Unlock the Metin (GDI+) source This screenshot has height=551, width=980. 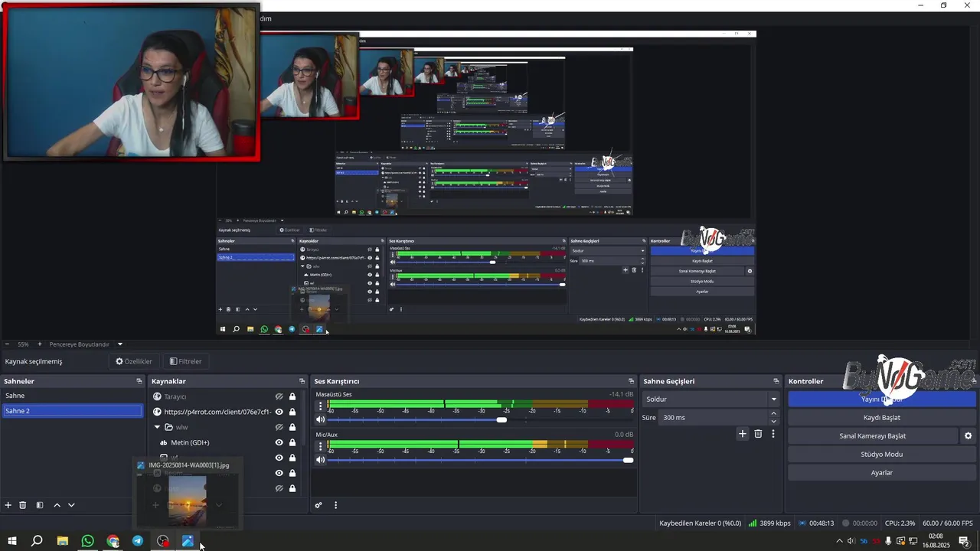(x=292, y=442)
